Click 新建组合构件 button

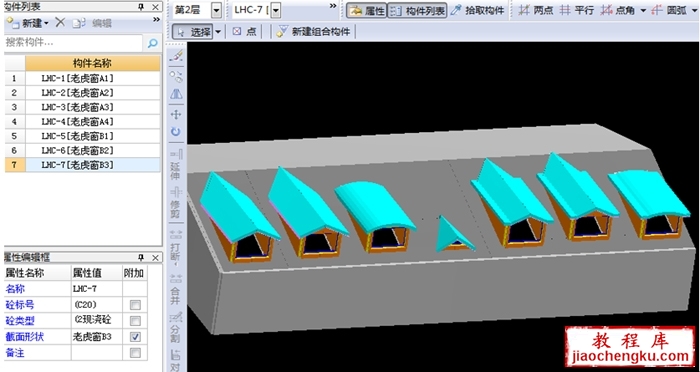coord(314,32)
